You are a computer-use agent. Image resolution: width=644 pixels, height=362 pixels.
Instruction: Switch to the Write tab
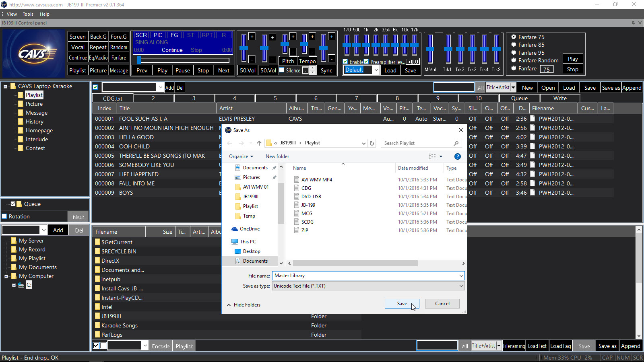pos(560,98)
